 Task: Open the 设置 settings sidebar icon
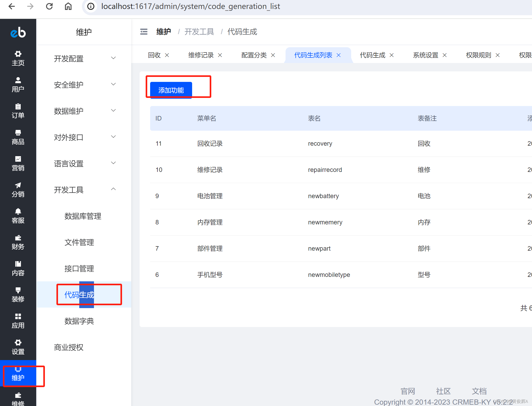(18, 347)
